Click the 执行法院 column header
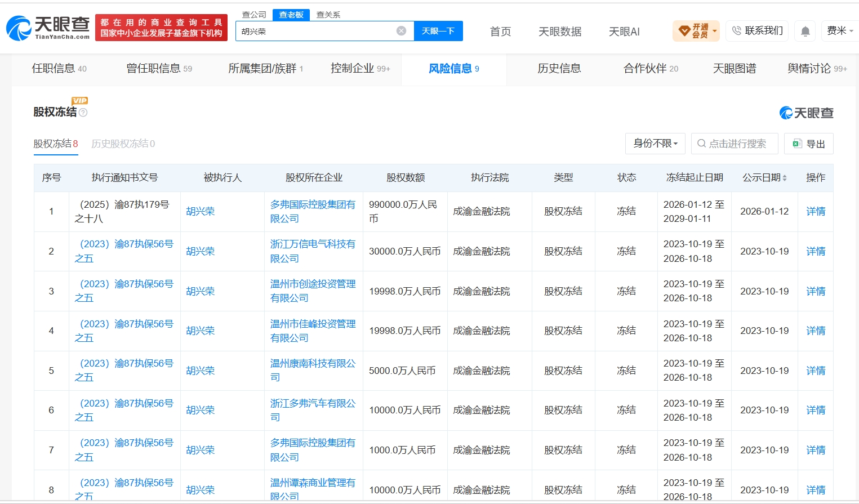Image resolution: width=859 pixels, height=504 pixels. pyautogui.click(x=489, y=178)
